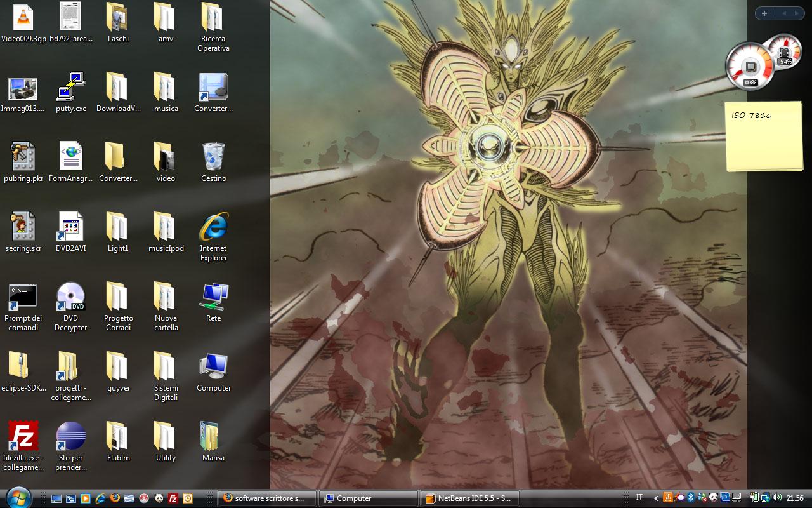Viewport: 812px width, 508px height.
Task: Add a gadget with sidebar plus button
Action: tap(764, 13)
